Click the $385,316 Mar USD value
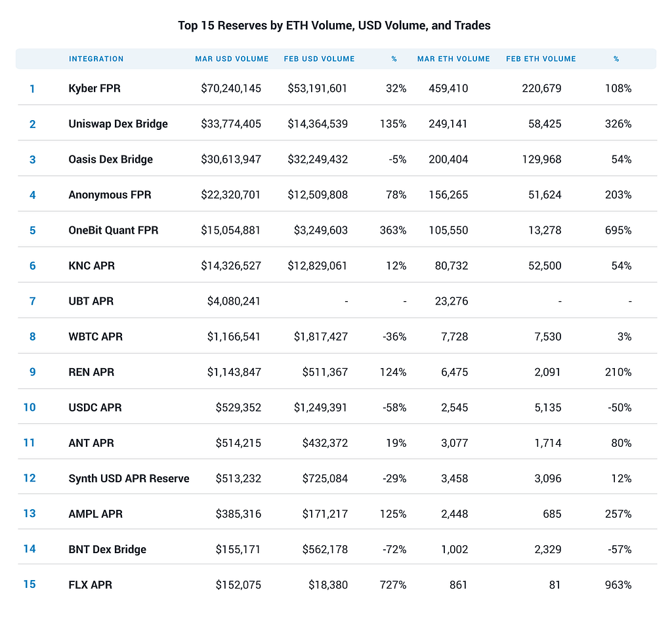Image resolution: width=672 pixels, height=624 pixels. click(238, 514)
